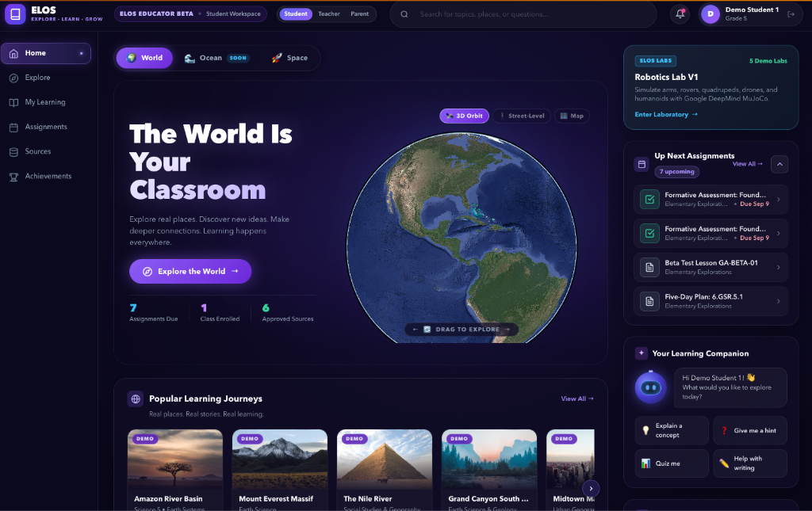The image size is (812, 511).
Task: Click the Demo Student avatar circle
Action: [710, 14]
